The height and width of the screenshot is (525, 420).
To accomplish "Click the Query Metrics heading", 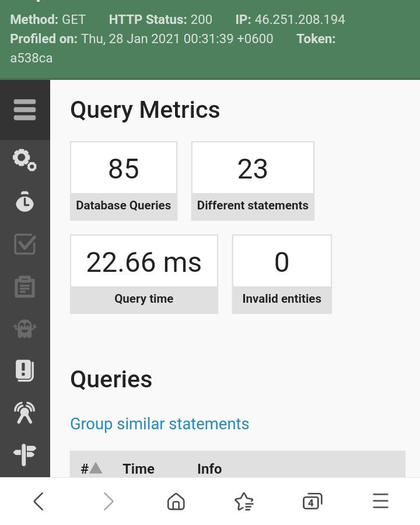I will pos(145,110).
